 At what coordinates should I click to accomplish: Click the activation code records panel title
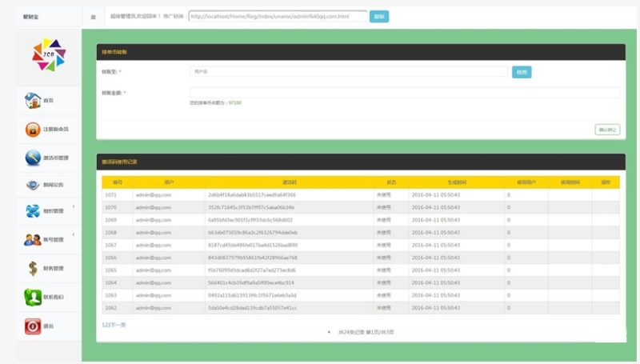119,162
